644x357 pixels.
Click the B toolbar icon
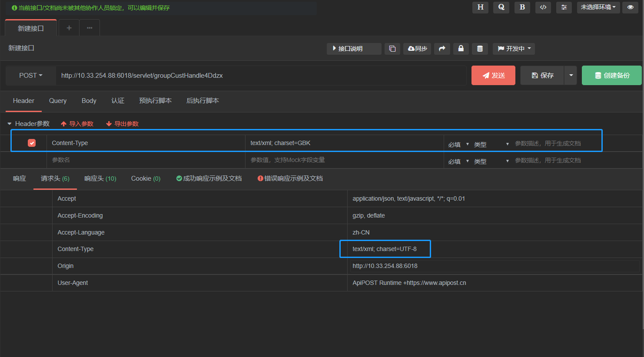522,7
